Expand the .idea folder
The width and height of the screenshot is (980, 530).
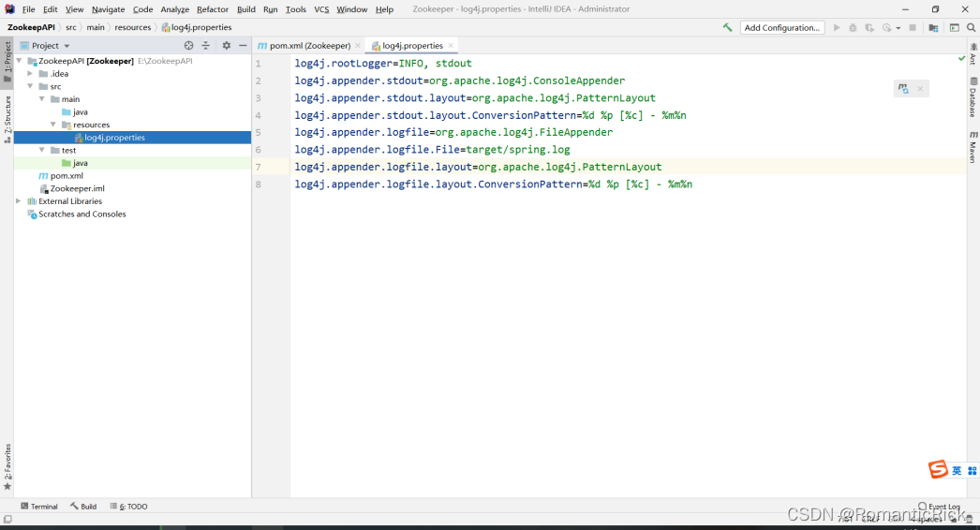(x=30, y=74)
